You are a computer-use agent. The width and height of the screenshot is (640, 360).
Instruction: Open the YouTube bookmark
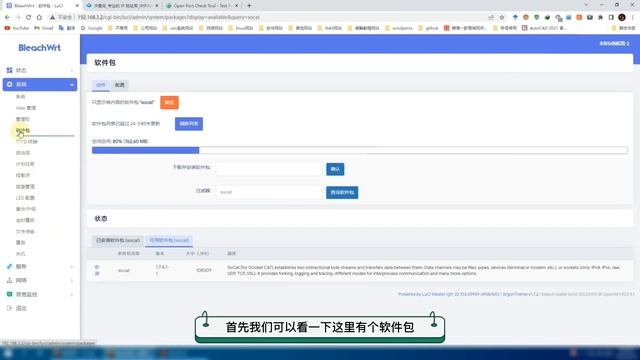(x=17, y=28)
